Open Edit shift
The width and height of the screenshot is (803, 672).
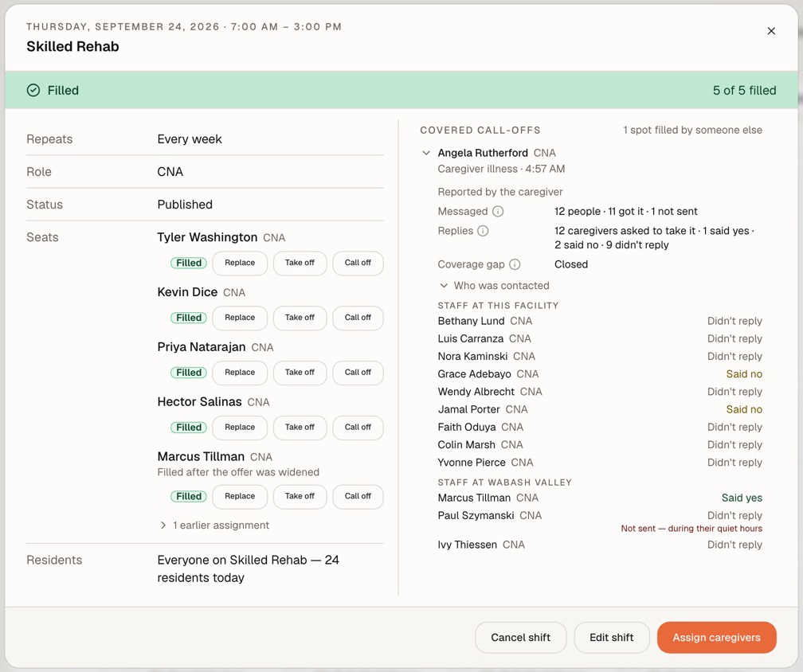point(612,638)
